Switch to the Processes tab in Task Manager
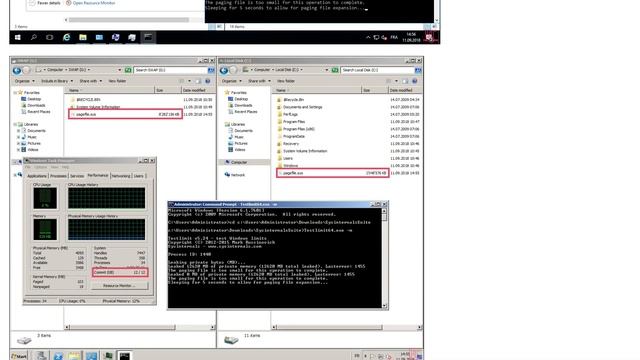 click(x=58, y=176)
